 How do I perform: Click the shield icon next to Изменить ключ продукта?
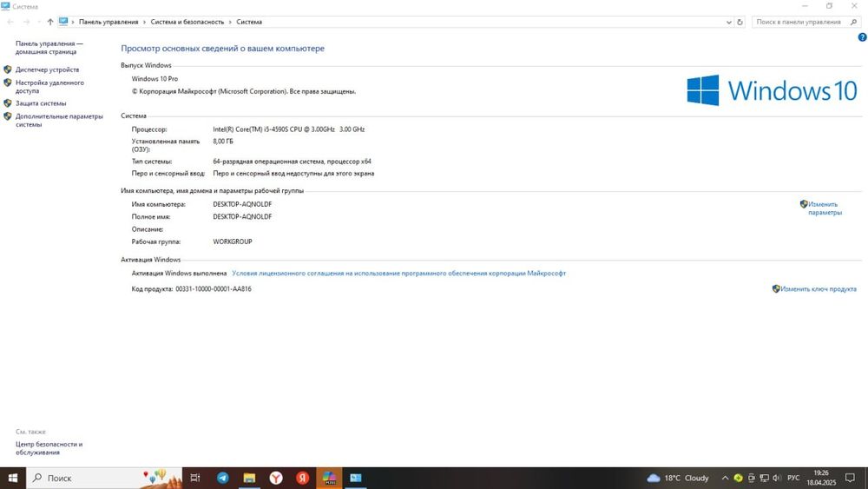tap(776, 288)
